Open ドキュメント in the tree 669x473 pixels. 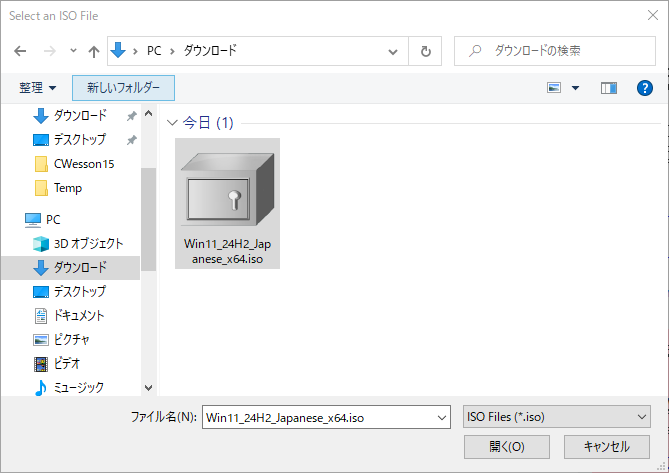pos(79,316)
